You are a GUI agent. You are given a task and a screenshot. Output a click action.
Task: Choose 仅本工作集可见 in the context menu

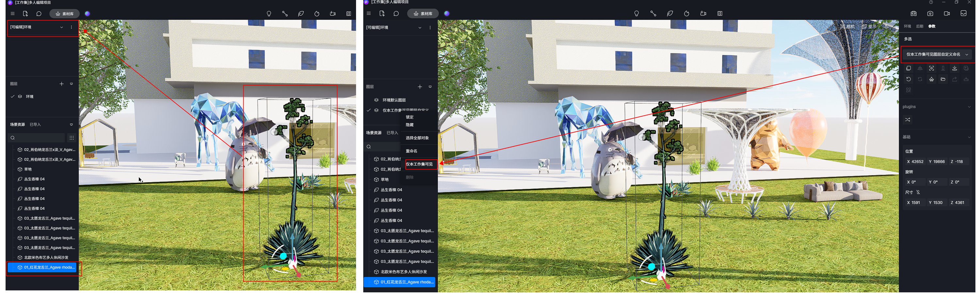click(419, 164)
